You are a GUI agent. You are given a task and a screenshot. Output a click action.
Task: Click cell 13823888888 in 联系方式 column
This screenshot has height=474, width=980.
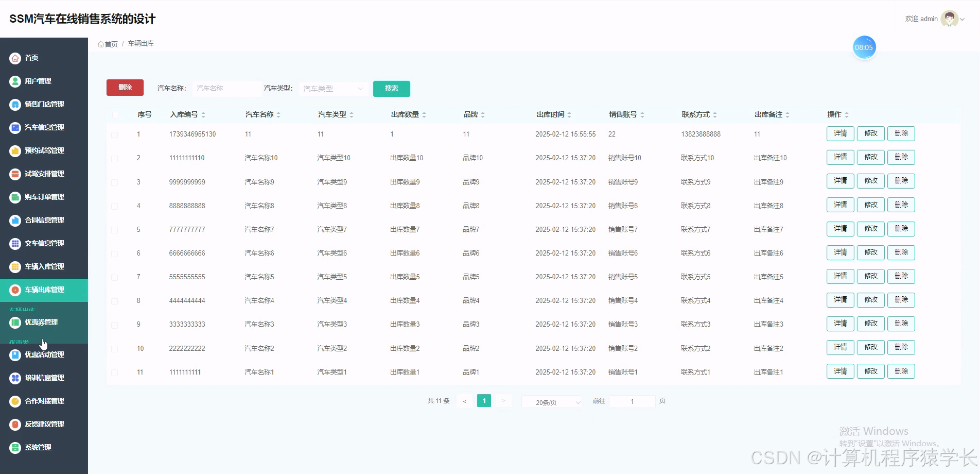(701, 134)
